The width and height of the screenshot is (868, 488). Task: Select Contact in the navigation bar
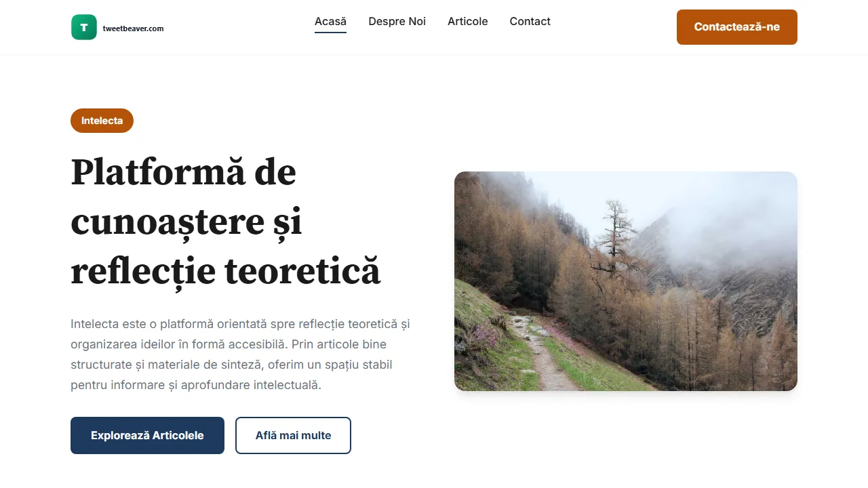coord(530,22)
